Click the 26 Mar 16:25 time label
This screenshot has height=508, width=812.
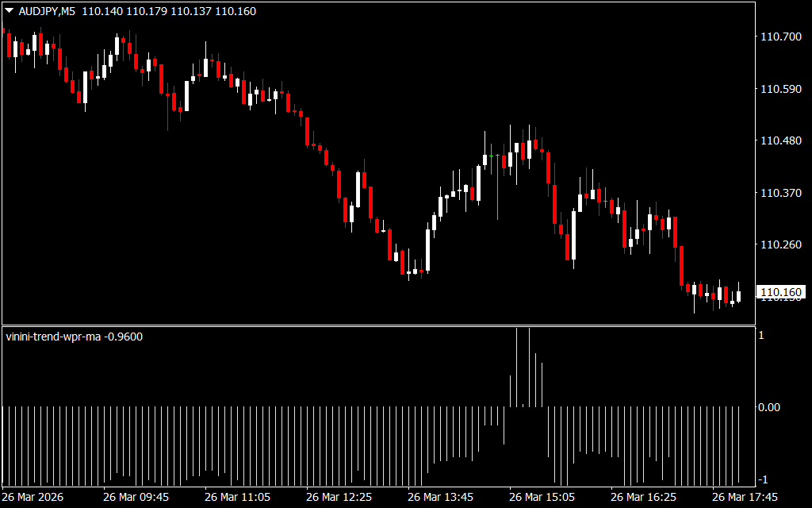643,497
